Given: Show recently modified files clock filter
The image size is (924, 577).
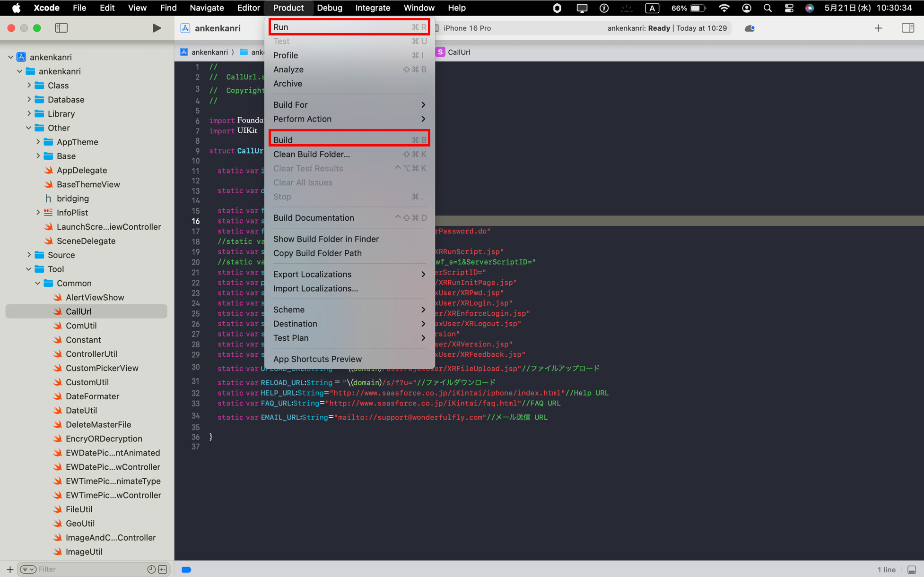Looking at the screenshot, I should click(x=151, y=569).
